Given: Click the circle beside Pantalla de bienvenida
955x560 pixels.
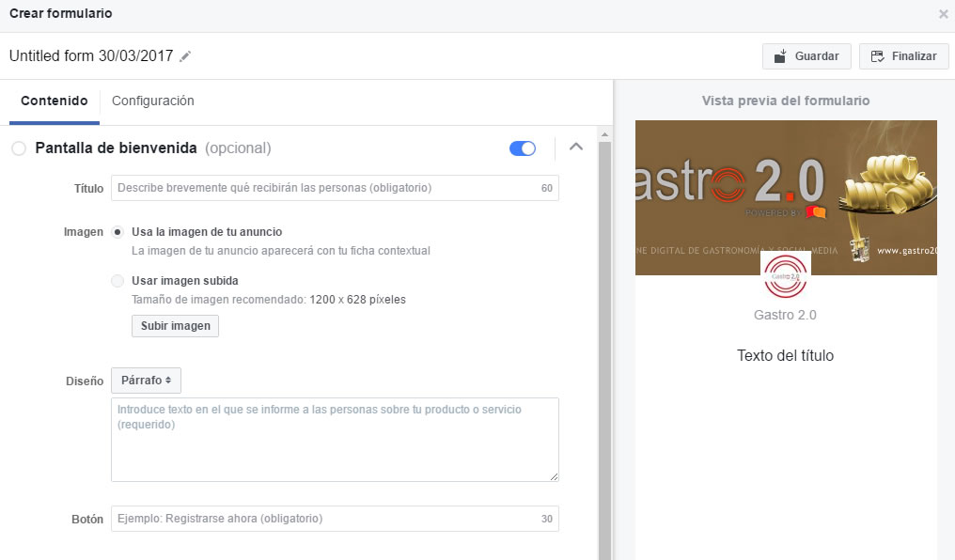Looking at the screenshot, I should point(18,148).
